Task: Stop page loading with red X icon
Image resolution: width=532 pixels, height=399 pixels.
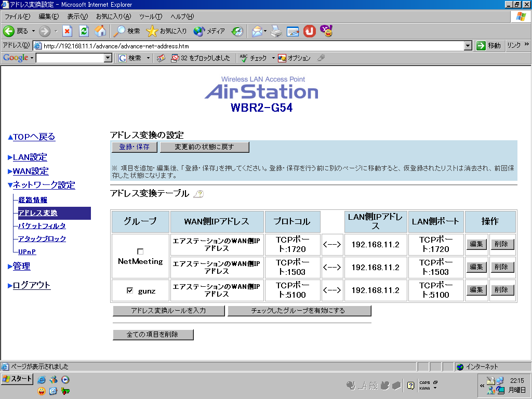Action: (x=67, y=31)
